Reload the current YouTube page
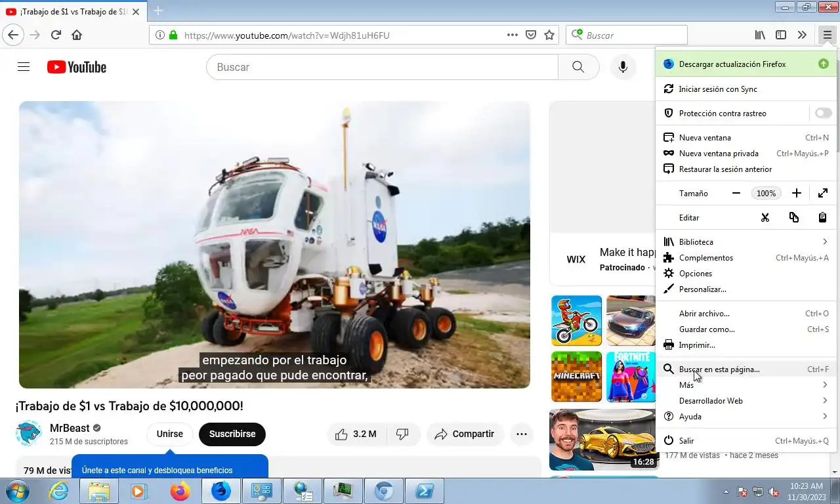The width and height of the screenshot is (840, 504). pos(56,35)
